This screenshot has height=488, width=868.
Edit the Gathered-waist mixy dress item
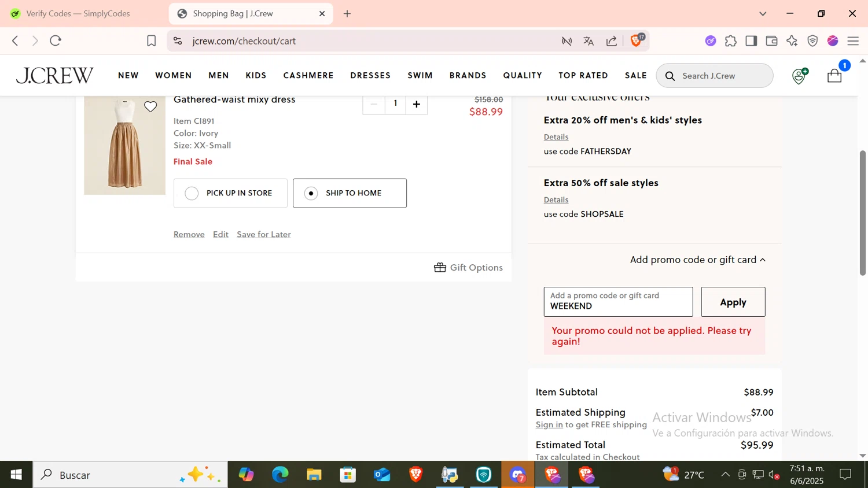pos(220,234)
